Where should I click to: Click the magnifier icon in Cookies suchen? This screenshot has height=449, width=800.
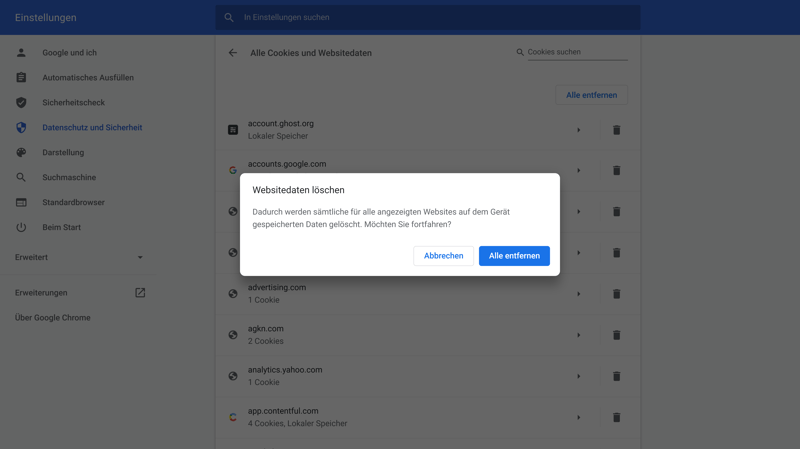click(520, 52)
